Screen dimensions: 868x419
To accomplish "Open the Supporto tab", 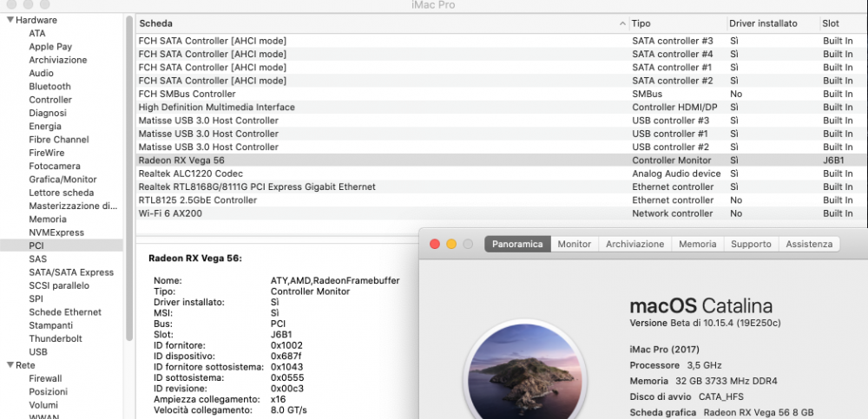I will [751, 244].
